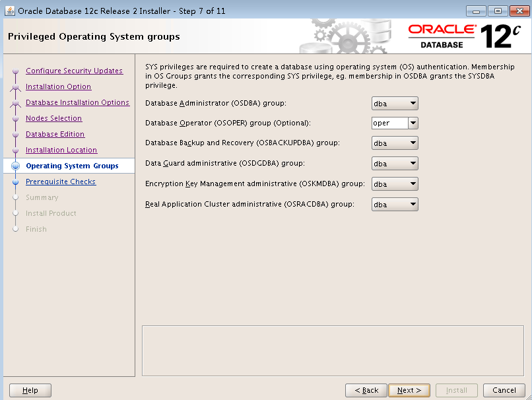Open the OSBACKUPDBA group dropdown
Screen dimensions: 532x400
coord(395,143)
